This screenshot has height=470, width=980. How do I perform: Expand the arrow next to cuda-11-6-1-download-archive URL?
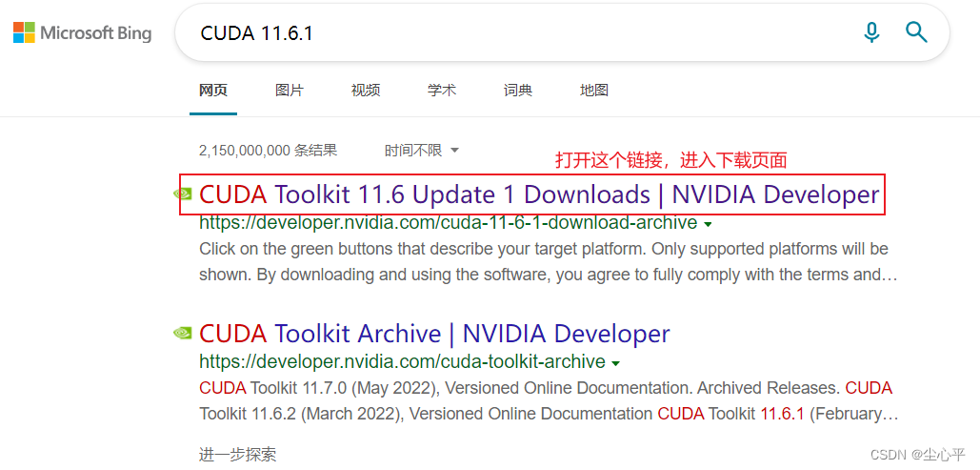(708, 224)
